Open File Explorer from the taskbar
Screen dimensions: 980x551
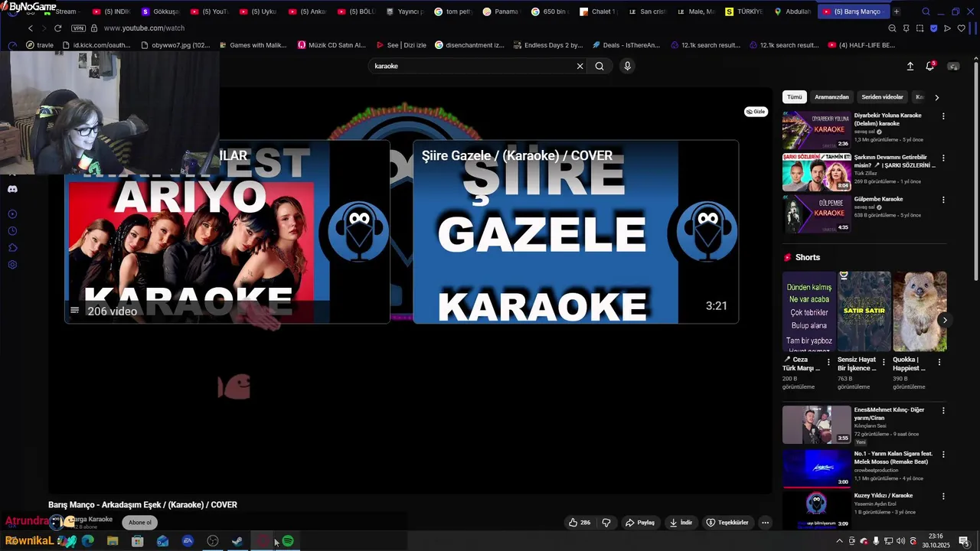click(113, 541)
